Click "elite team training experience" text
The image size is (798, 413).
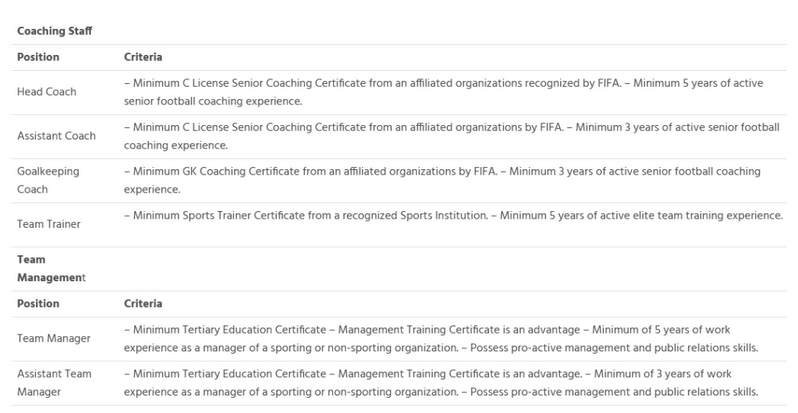704,215
